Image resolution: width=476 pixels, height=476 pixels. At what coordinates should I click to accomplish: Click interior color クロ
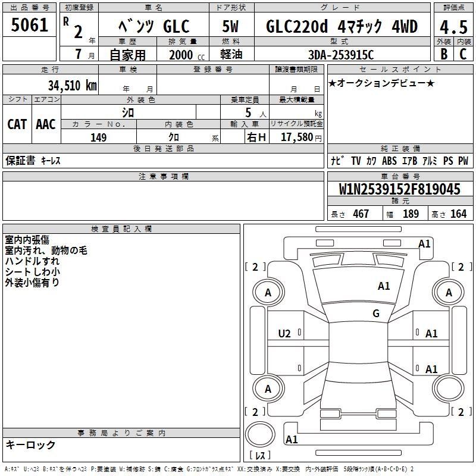click(x=174, y=137)
